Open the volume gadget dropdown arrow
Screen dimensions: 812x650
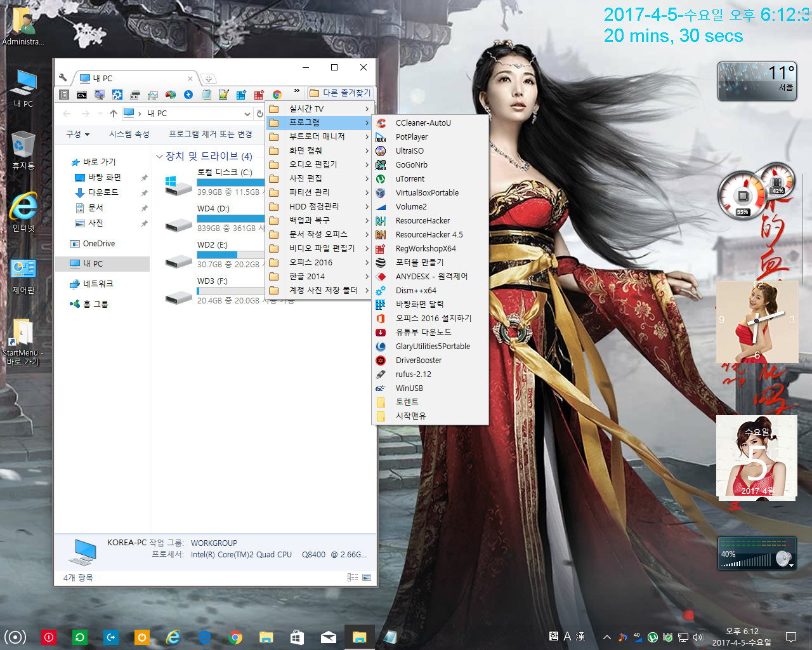click(x=791, y=565)
